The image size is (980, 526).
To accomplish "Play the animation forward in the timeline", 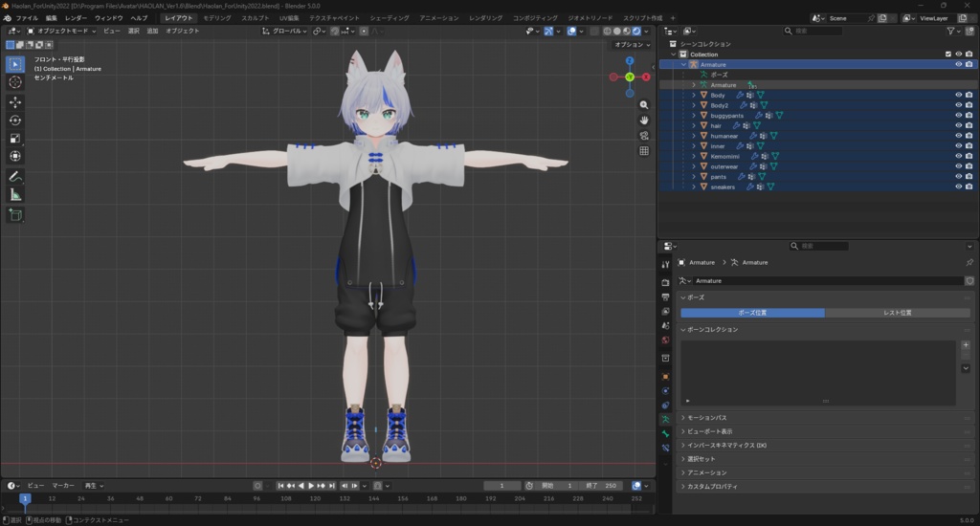I will pyautogui.click(x=311, y=486).
